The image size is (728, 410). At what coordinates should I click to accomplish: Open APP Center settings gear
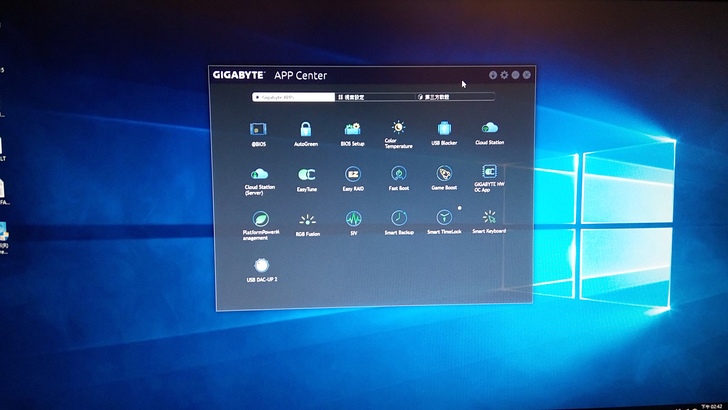(504, 75)
